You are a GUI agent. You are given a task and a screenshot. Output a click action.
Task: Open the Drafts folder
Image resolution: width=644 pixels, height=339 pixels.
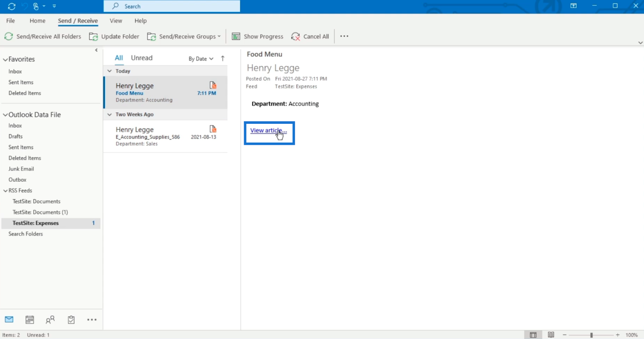(15, 136)
